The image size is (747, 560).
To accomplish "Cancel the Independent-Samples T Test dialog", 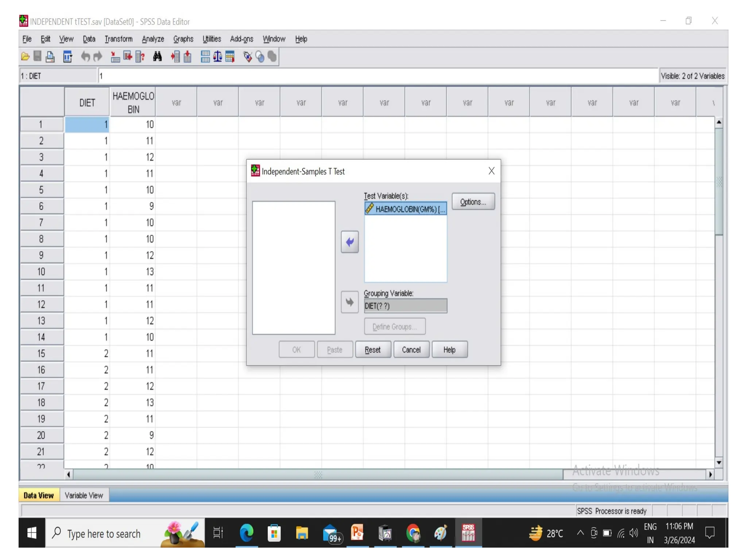I will [x=411, y=350].
